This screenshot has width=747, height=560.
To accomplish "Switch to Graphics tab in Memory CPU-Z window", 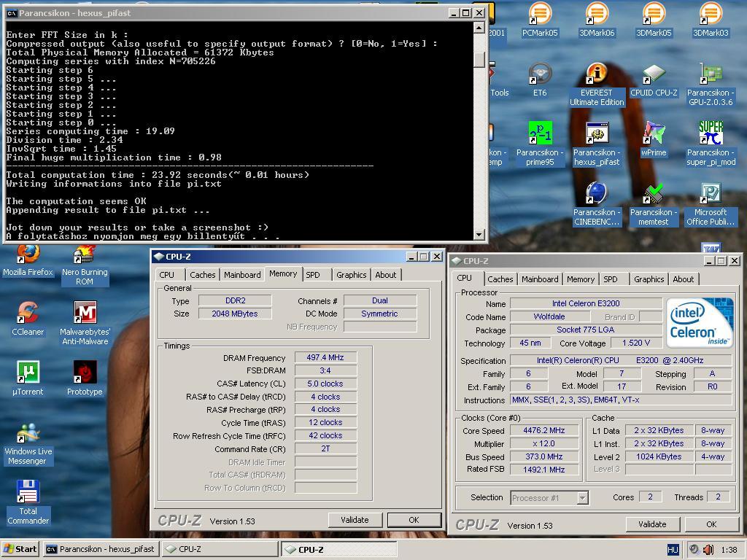I will 351,275.
